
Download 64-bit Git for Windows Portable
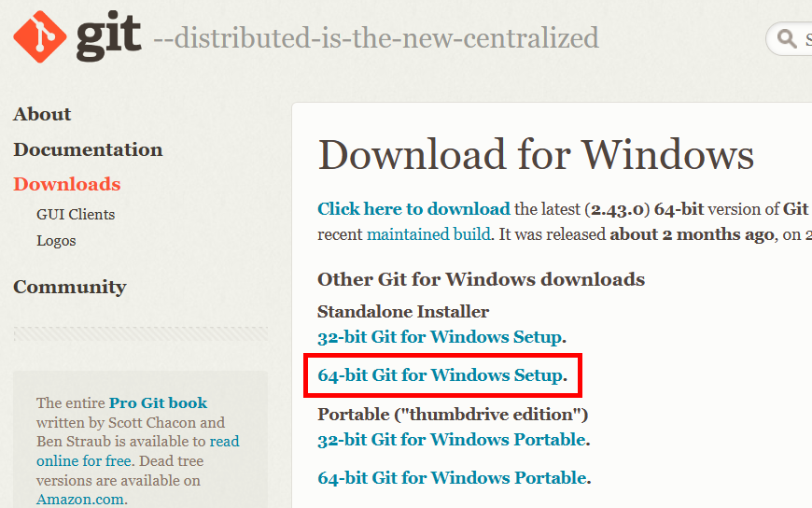(452, 478)
